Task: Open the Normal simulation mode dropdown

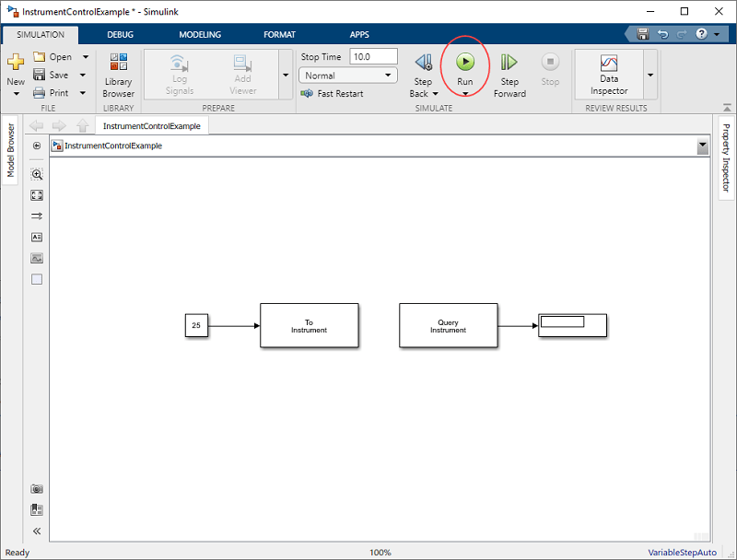Action: tap(348, 76)
